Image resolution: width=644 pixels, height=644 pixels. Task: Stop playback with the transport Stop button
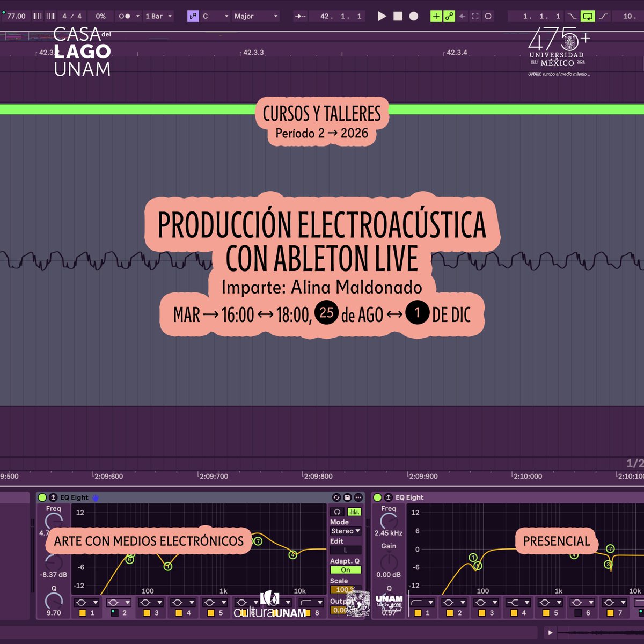coord(398,16)
